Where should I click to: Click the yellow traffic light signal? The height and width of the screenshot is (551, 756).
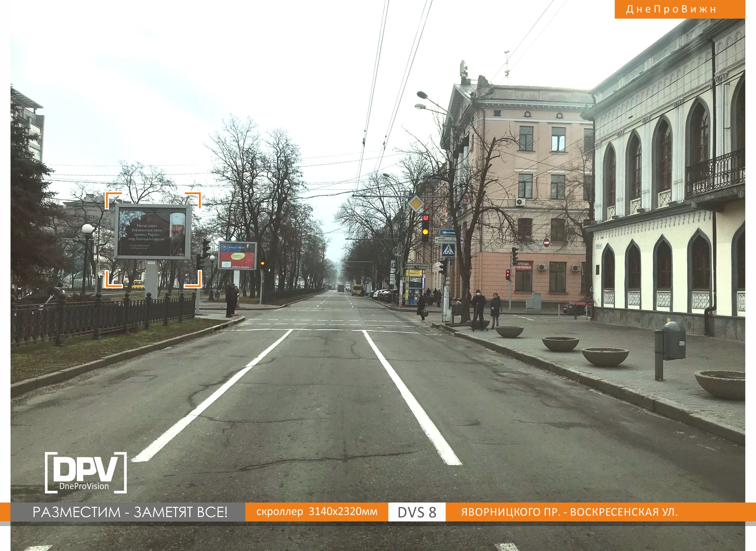[x=425, y=232]
